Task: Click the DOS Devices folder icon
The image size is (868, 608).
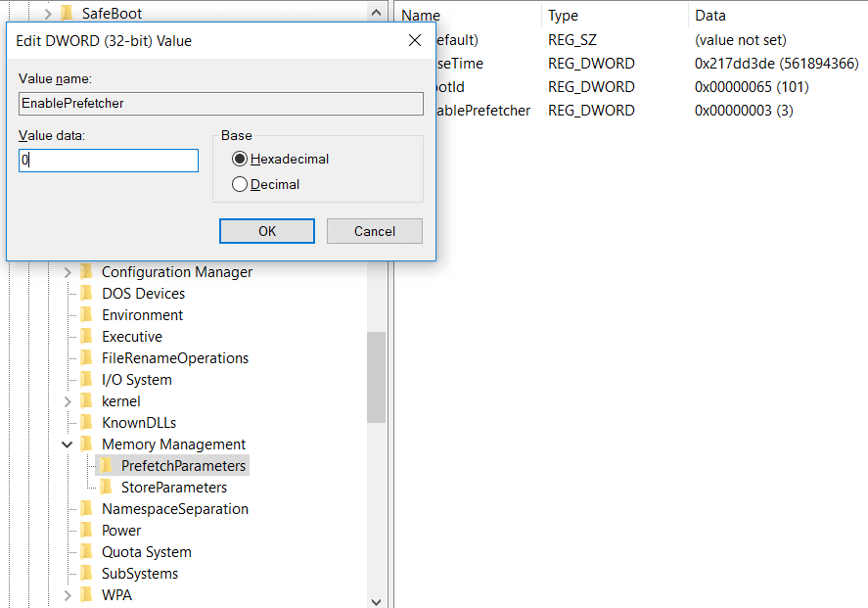Action: click(x=87, y=294)
